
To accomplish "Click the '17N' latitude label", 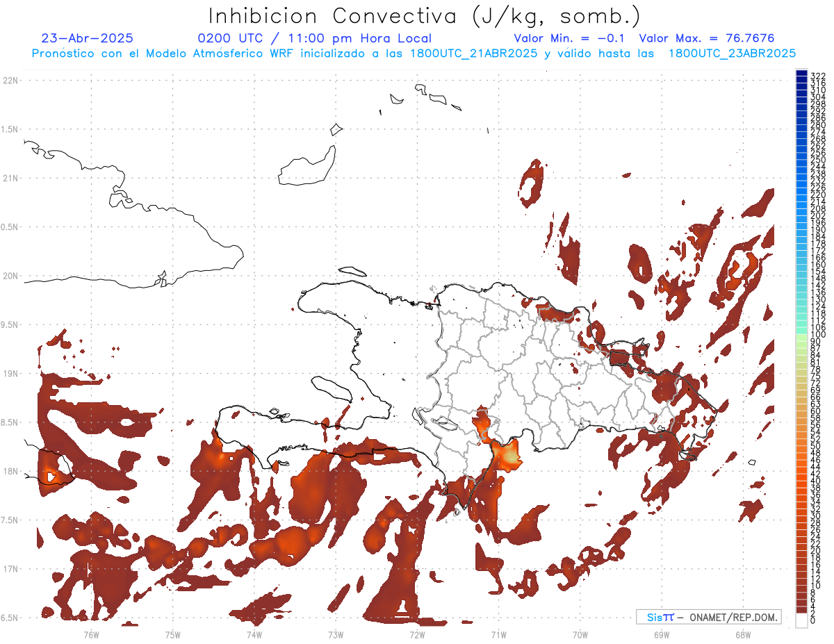I will pos(10,569).
